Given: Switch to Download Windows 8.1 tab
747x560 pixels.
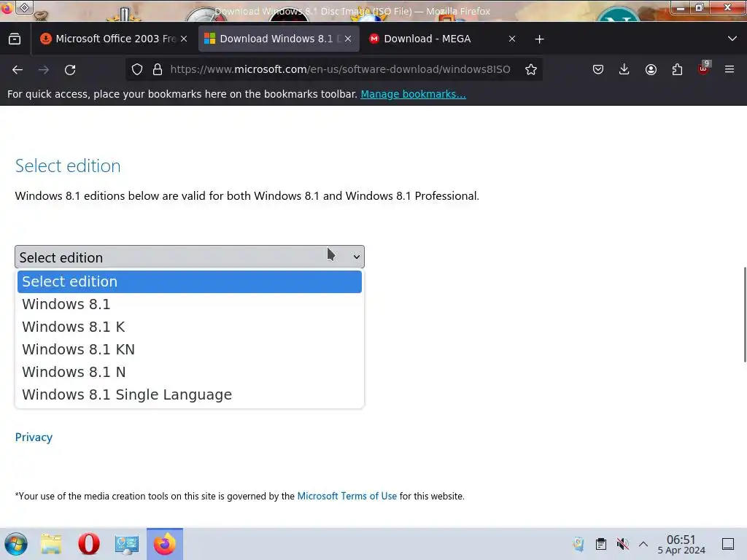Looking at the screenshot, I should [278, 39].
